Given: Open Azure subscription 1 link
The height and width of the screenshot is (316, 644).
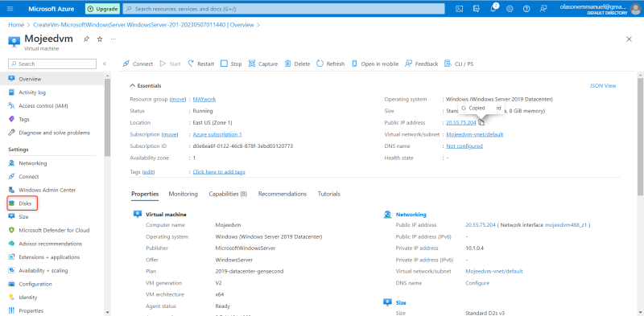Looking at the screenshot, I should (217, 134).
